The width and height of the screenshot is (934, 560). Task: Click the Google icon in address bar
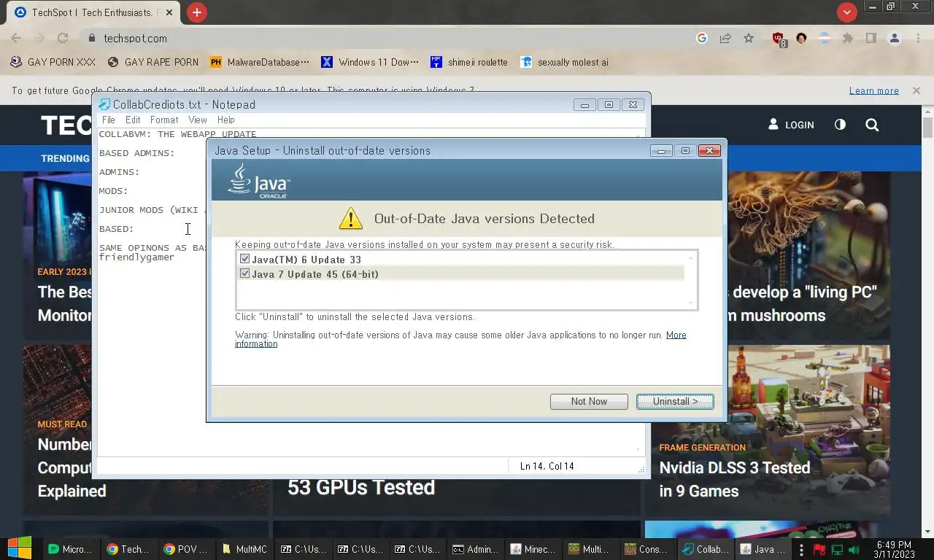click(702, 38)
